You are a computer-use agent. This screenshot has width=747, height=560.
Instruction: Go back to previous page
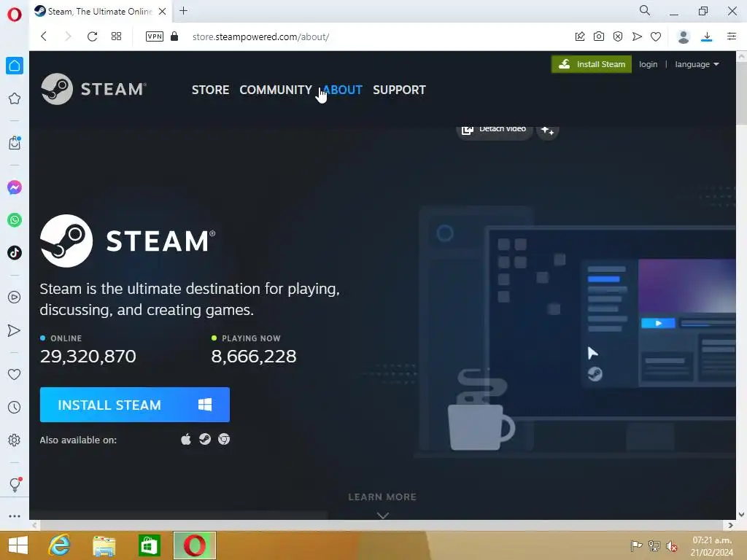click(x=44, y=36)
